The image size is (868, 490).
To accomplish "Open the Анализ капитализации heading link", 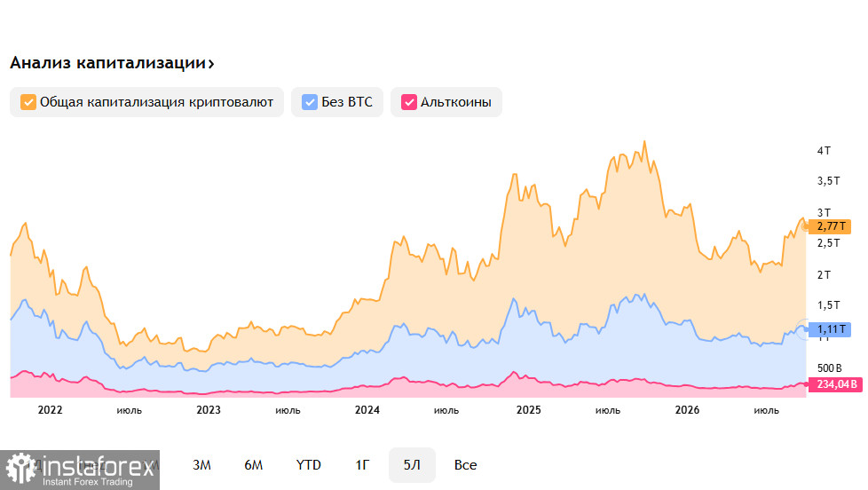I will click(x=108, y=63).
